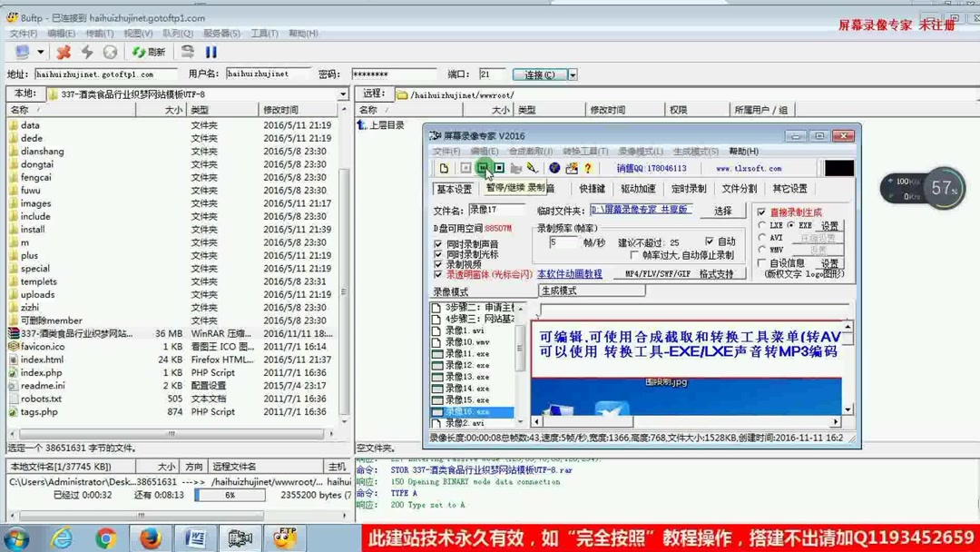Image resolution: width=980 pixels, height=552 pixels.
Task: Click the 选择 button for temp folder
Action: (722, 212)
